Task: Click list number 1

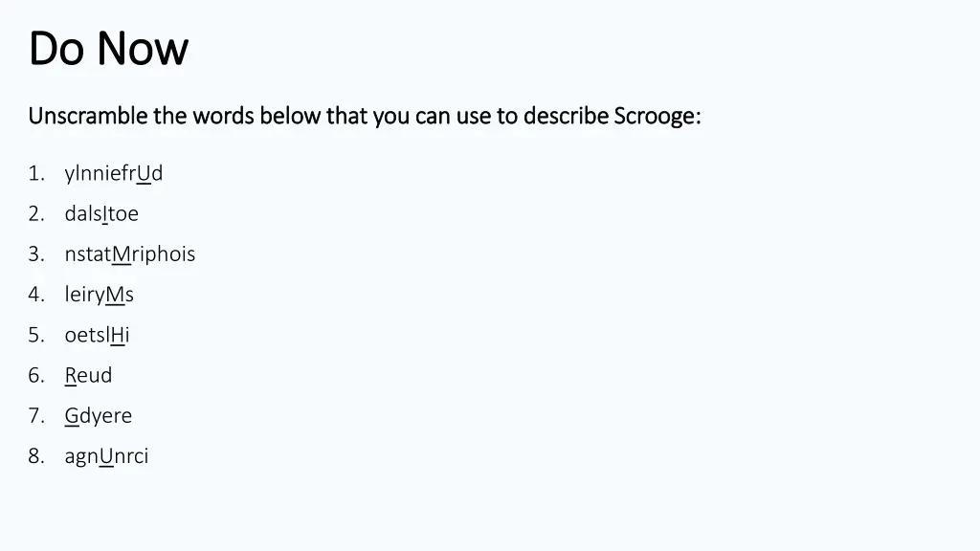Action: [x=36, y=173]
